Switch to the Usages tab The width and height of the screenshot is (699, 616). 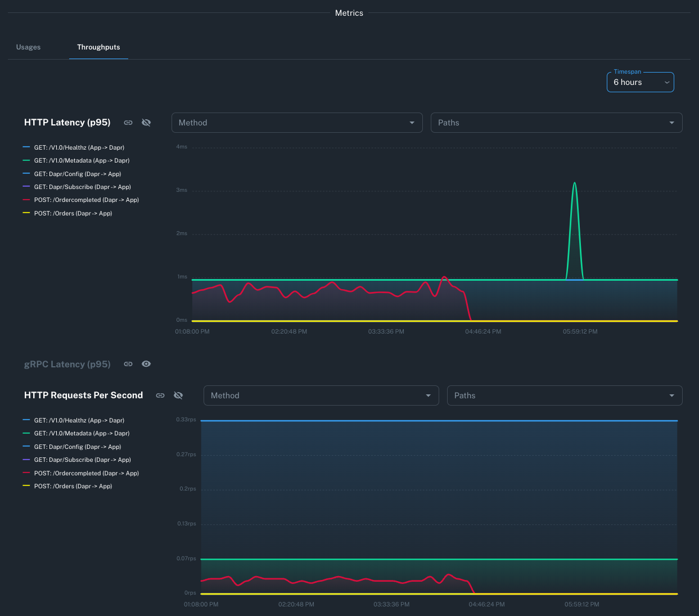(28, 47)
